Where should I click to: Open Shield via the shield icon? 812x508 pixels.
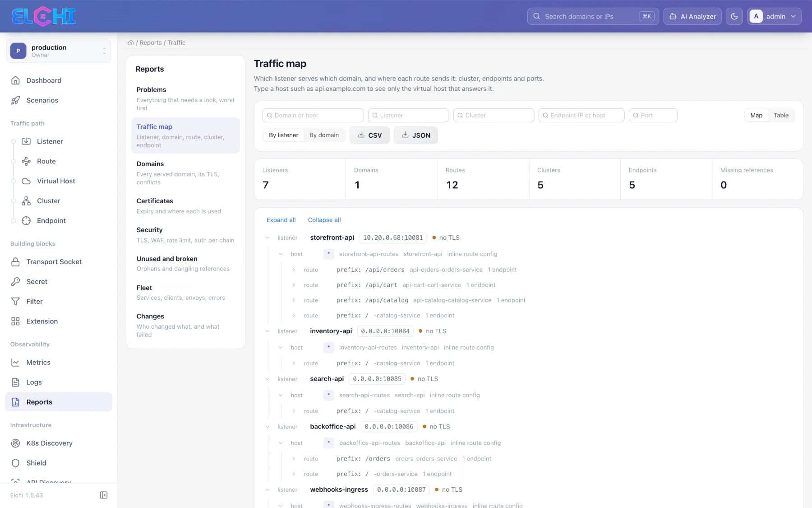point(15,463)
